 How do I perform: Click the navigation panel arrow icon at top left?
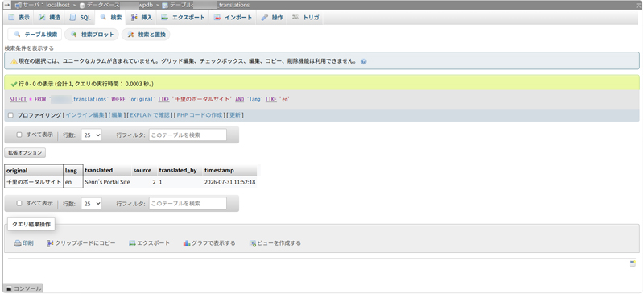tap(7, 5)
